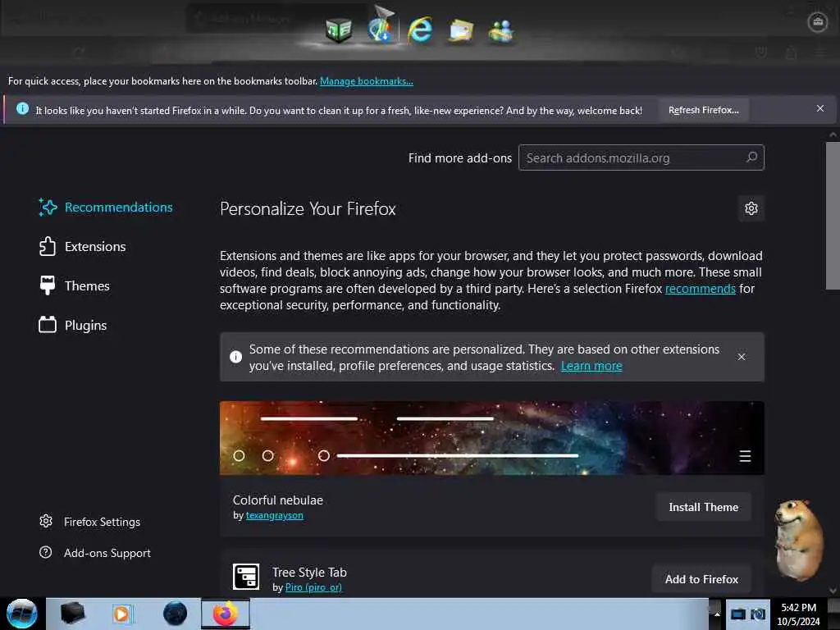This screenshot has height=630, width=840.
Task: Click the scrollbar up arrow
Action: (833, 135)
